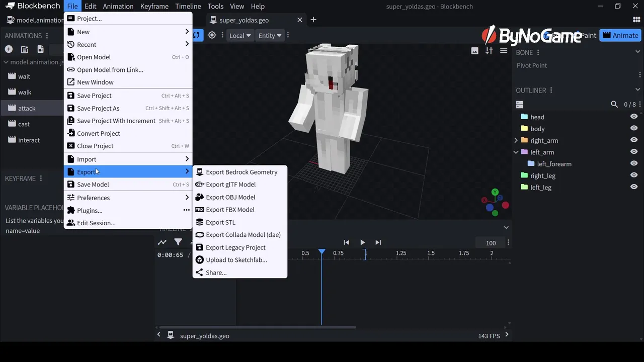Choose Export glTF Model
The image size is (644, 362).
(x=240, y=185)
